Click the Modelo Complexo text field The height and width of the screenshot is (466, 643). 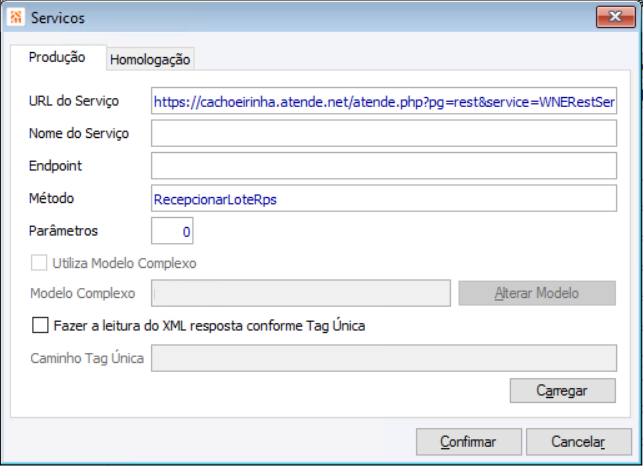(300, 293)
